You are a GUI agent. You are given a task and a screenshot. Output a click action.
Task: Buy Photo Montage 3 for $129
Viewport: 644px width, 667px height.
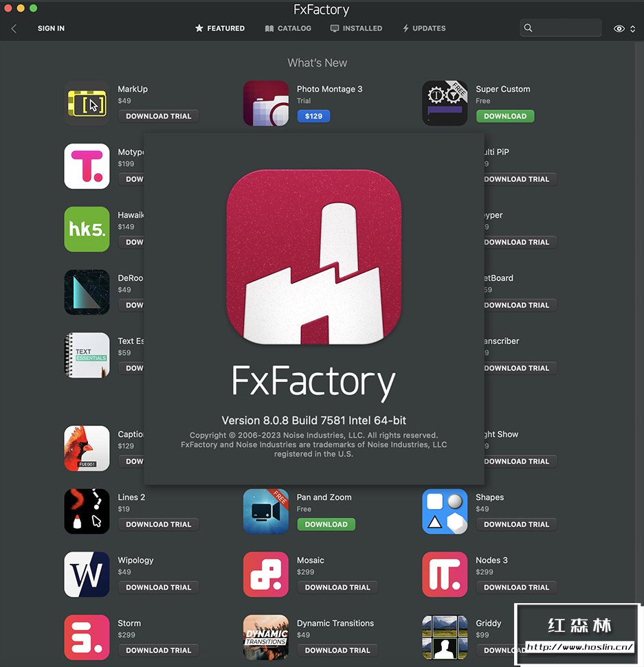click(x=313, y=116)
